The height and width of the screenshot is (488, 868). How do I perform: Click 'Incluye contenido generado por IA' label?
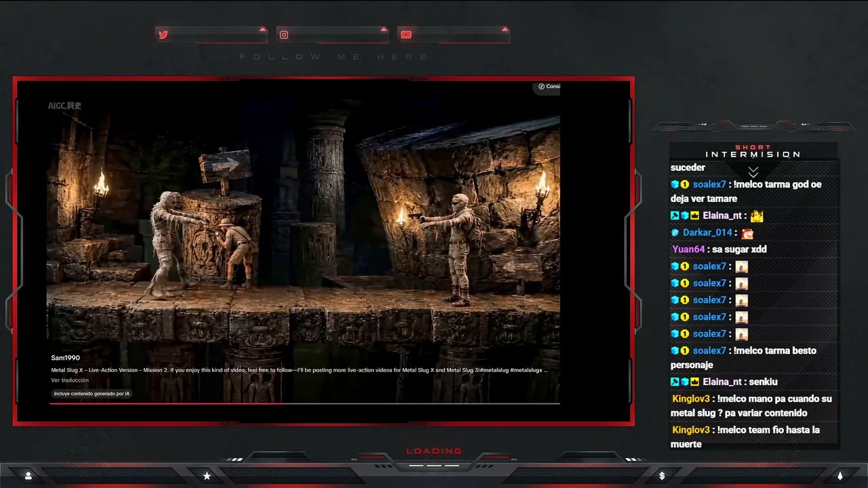click(x=92, y=394)
